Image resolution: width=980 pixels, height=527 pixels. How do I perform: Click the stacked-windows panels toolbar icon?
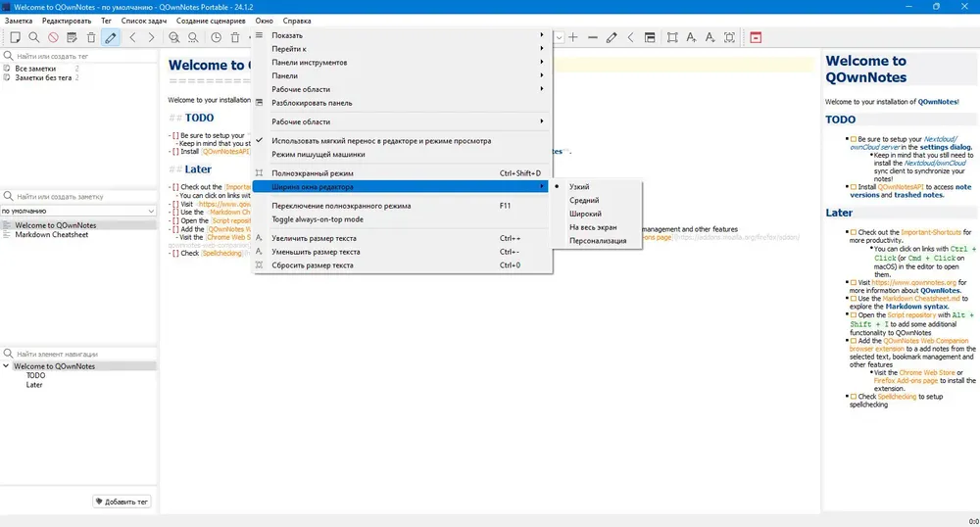click(650, 37)
